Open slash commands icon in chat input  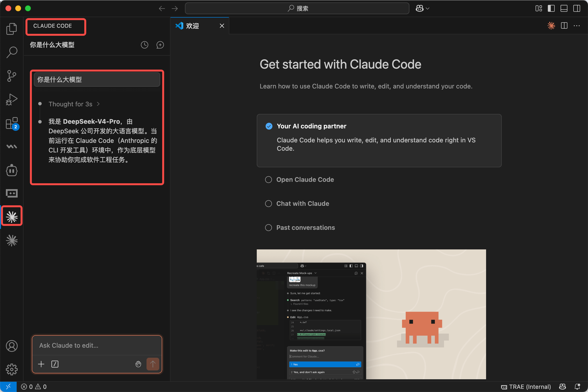click(55, 364)
